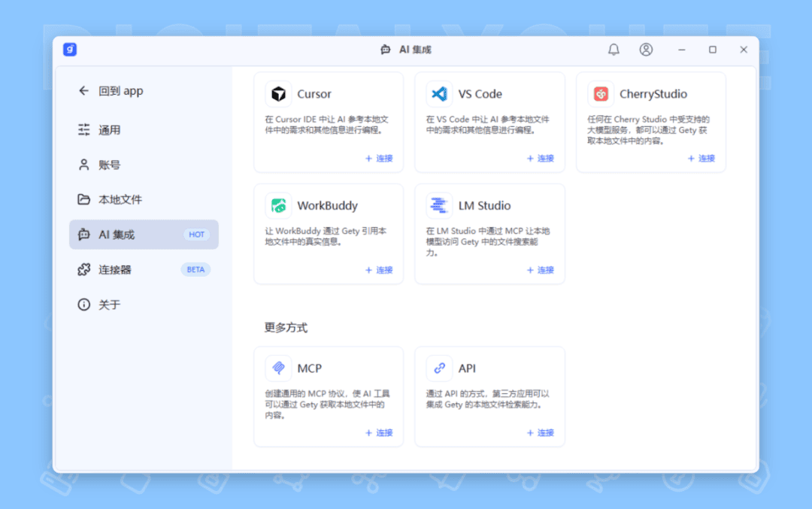Click the MCP logo icon
812x509 pixels.
point(279,368)
